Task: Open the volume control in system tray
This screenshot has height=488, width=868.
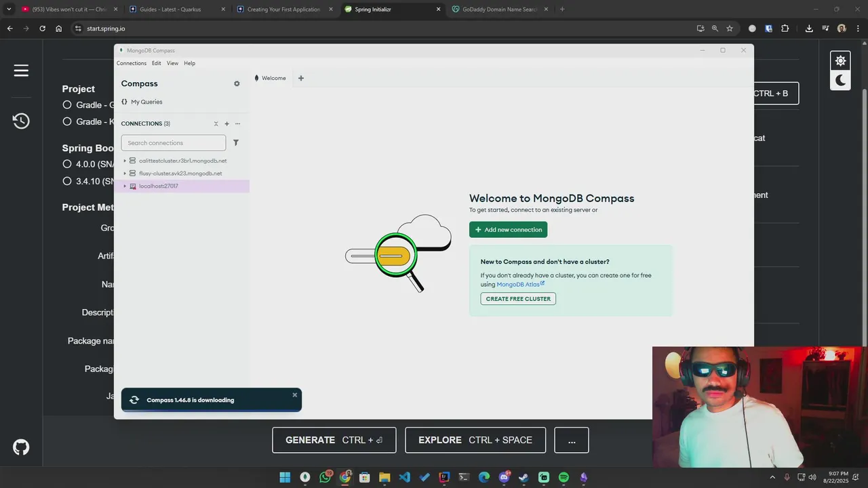Action: [x=812, y=477]
